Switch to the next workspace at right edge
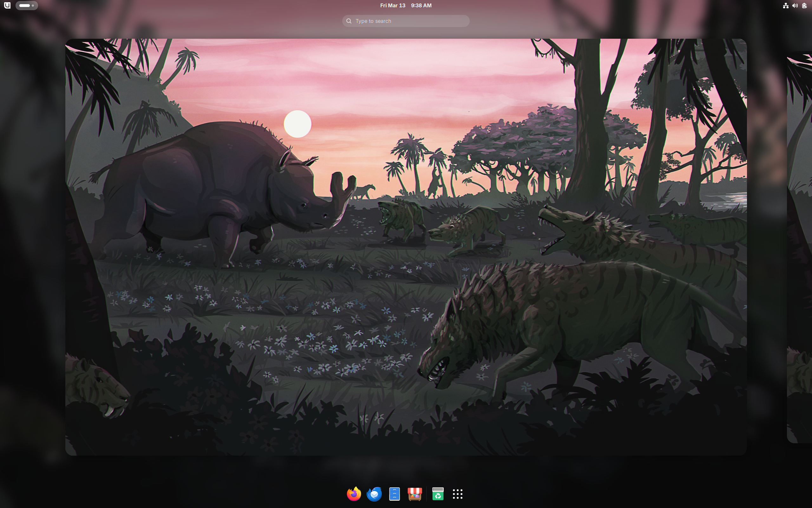Viewport: 812px width, 508px height. tap(800, 247)
